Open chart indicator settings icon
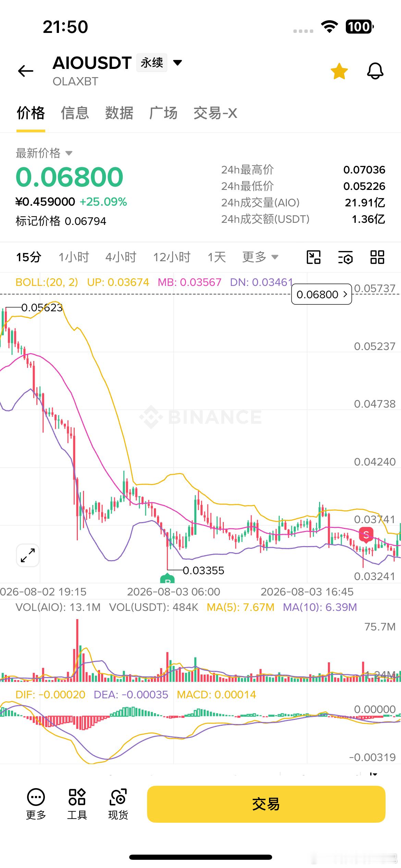This screenshot has width=401, height=868. pos(345,257)
